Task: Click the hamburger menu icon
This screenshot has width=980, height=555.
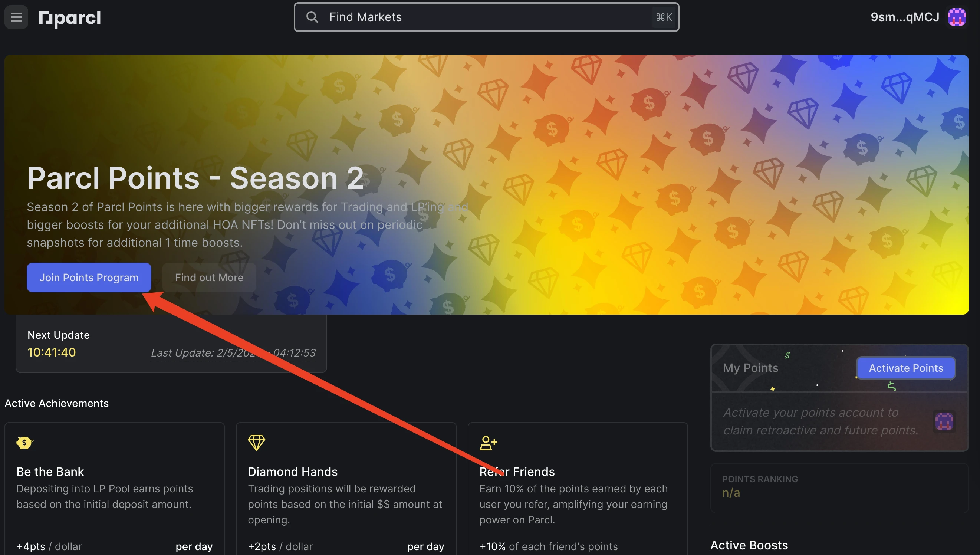Action: coord(17,17)
